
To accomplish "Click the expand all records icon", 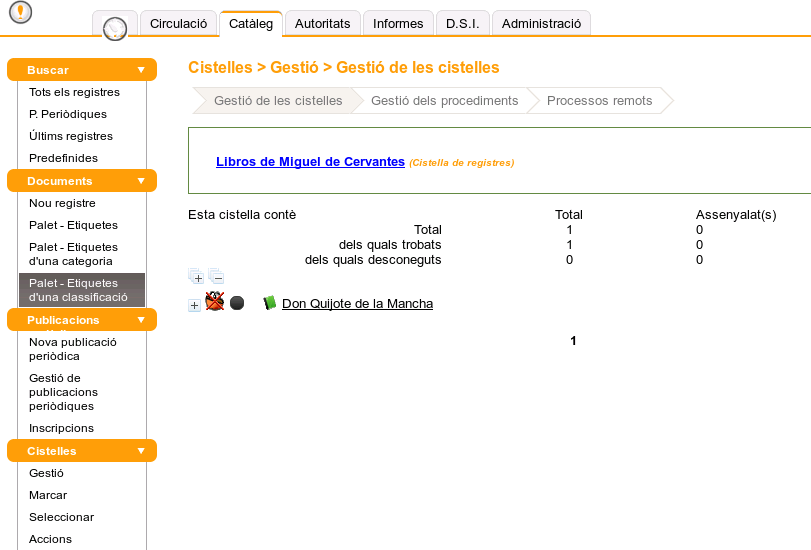I will [x=196, y=277].
